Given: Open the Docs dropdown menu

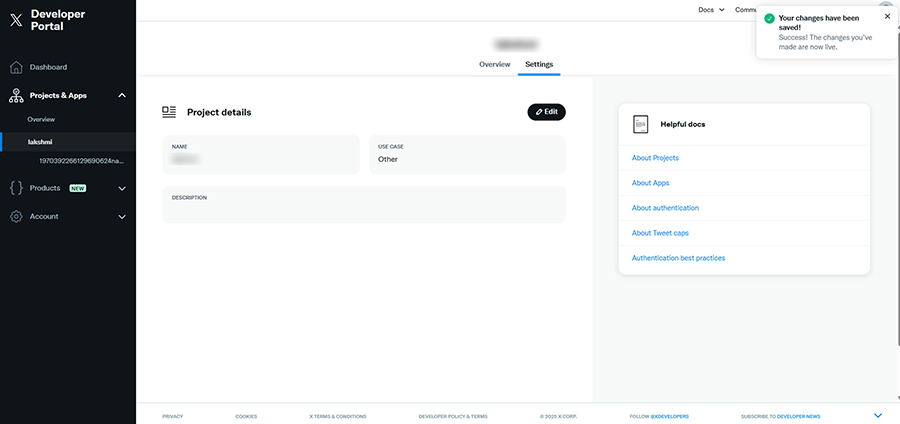Looking at the screenshot, I should pyautogui.click(x=711, y=10).
